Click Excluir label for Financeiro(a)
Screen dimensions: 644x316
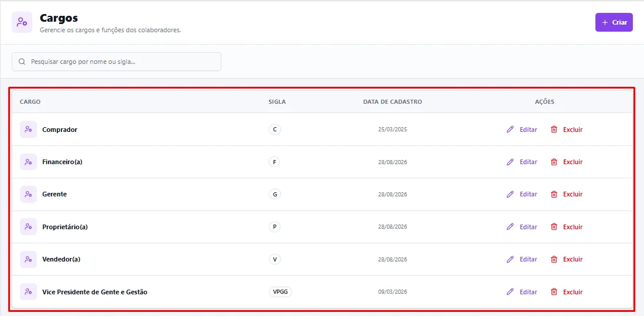[x=573, y=162]
